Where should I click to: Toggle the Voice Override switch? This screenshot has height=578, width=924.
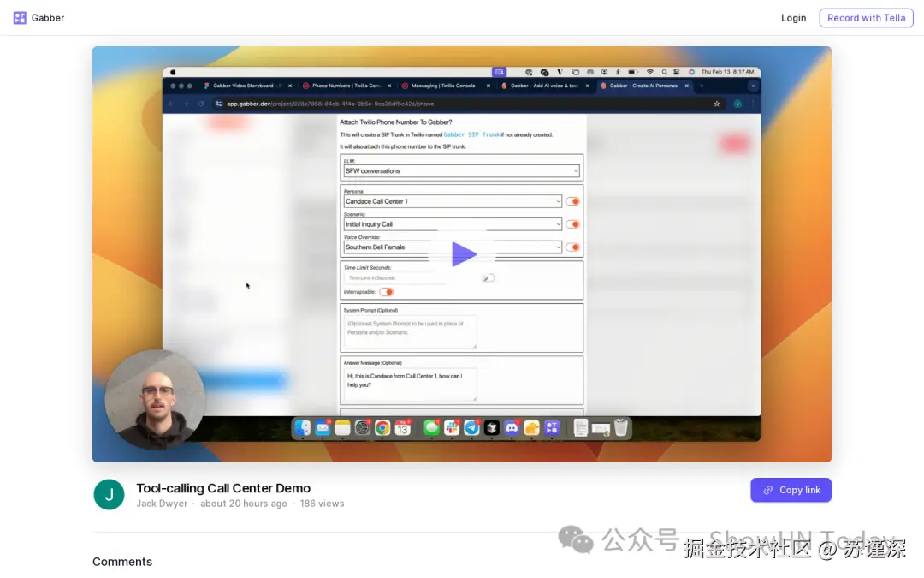click(572, 247)
